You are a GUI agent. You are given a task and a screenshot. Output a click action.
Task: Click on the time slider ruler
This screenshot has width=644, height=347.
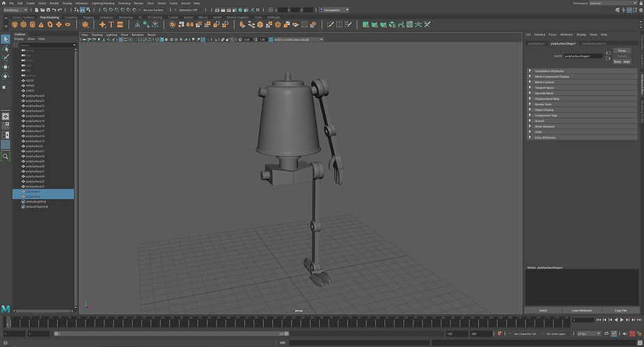[x=288, y=322]
